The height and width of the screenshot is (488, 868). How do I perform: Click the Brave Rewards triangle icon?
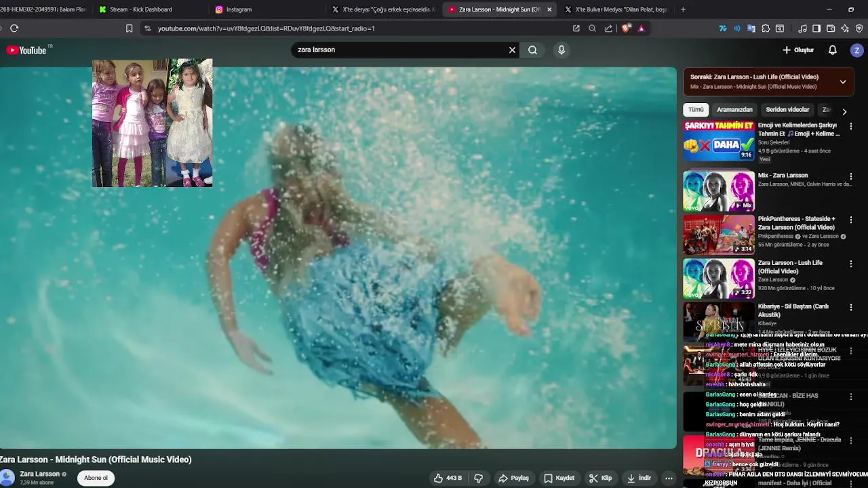(642, 28)
